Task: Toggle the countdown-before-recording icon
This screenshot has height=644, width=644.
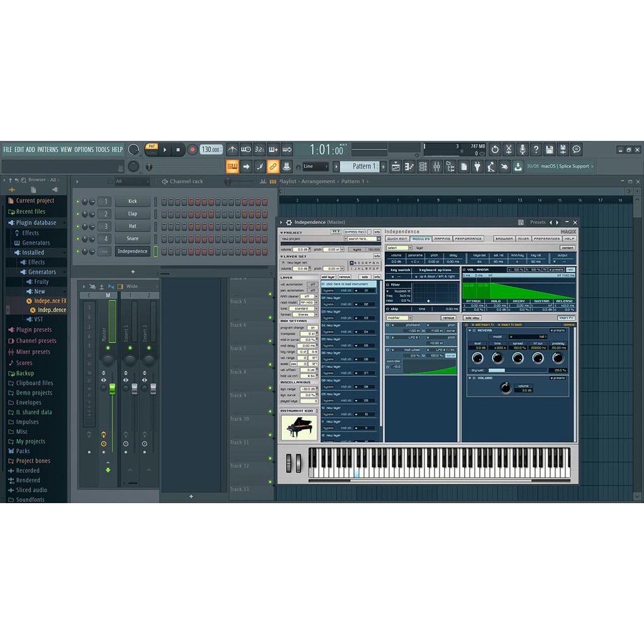Action: pos(259,150)
